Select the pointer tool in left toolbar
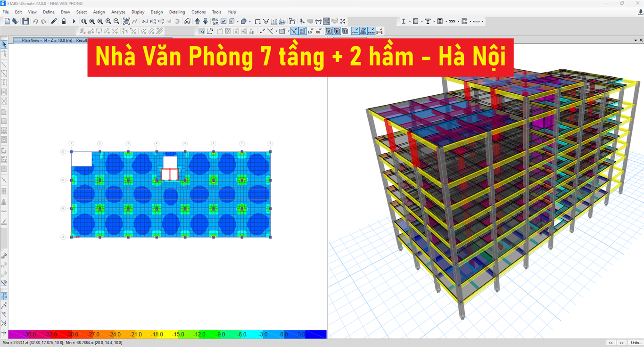644x347 pixels. tap(4, 44)
